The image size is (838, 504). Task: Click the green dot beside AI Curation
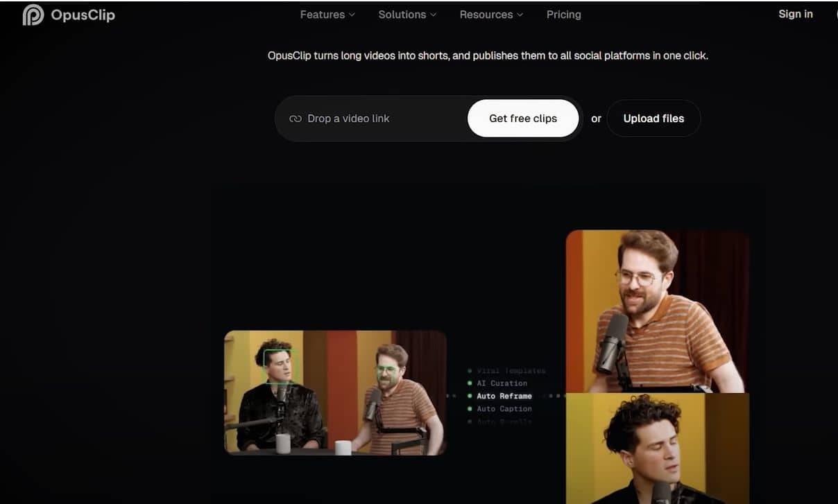470,383
